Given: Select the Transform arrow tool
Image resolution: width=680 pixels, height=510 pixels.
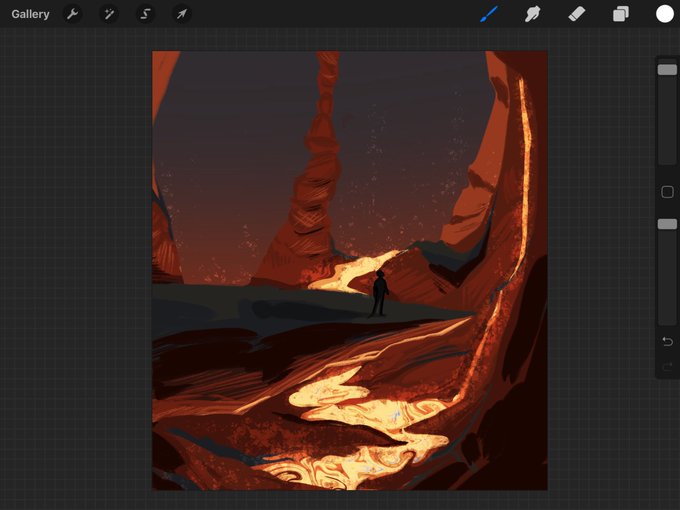Looking at the screenshot, I should click(x=182, y=14).
